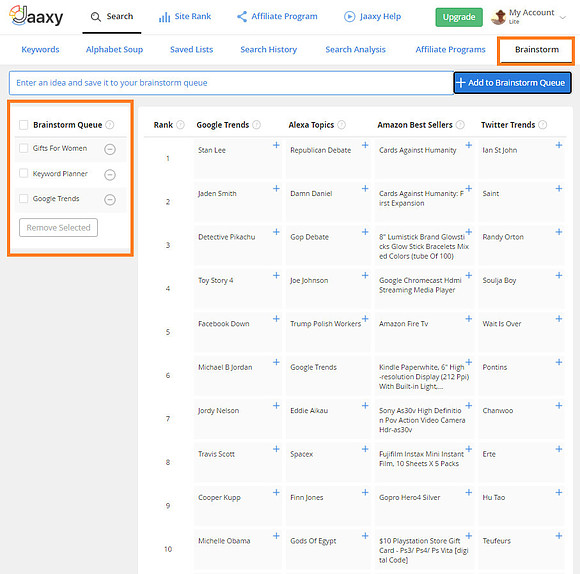Show help info for Rank column

click(180, 125)
